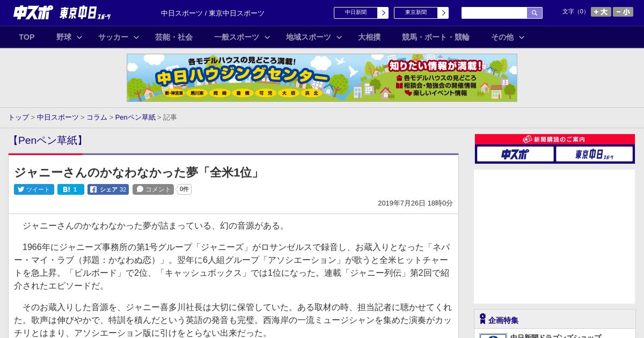Click the 東京中日スポーツ subscription button in sidebar
The image size is (644, 338).
click(x=594, y=155)
